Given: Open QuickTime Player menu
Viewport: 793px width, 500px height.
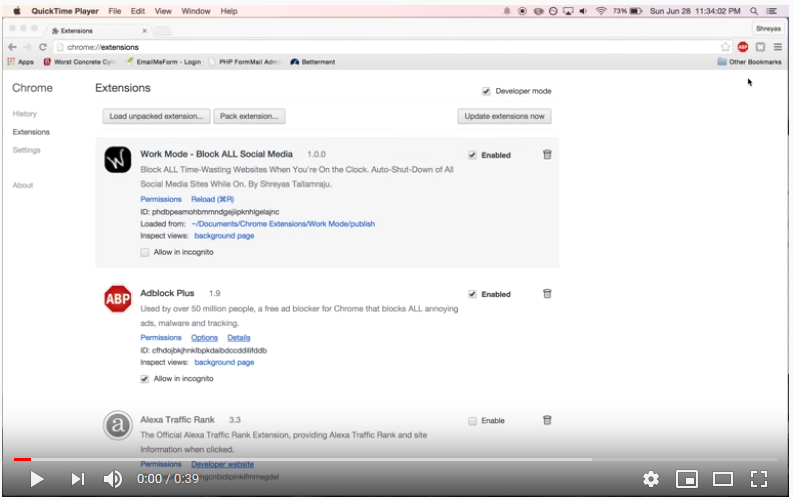Looking at the screenshot, I should [65, 11].
